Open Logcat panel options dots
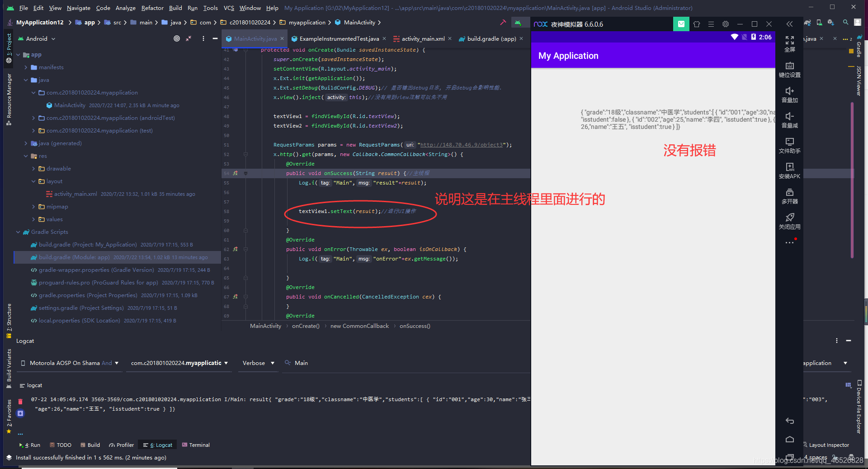Image resolution: width=868 pixels, height=469 pixels. [837, 341]
